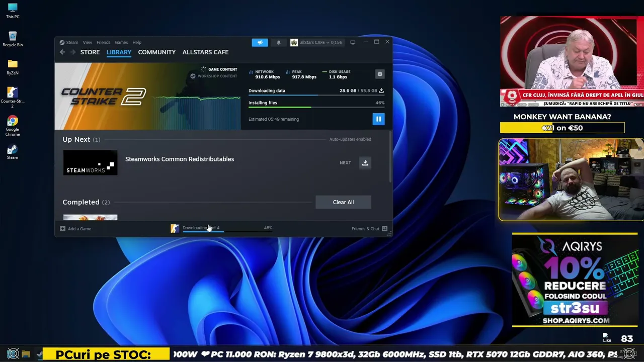Click the Up Next section header

(x=82, y=139)
